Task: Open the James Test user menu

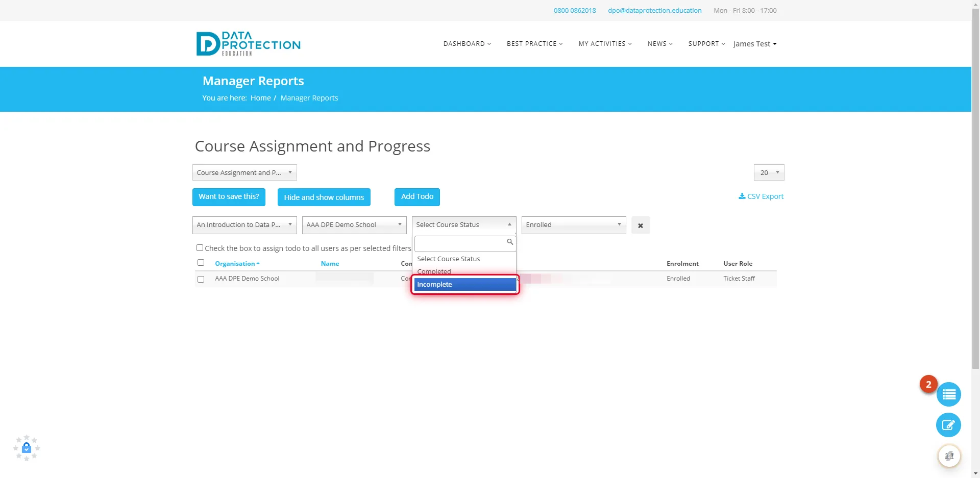Action: click(755, 44)
